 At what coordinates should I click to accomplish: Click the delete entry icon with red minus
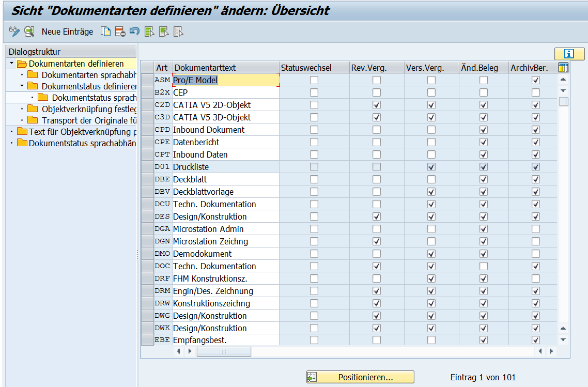point(120,32)
